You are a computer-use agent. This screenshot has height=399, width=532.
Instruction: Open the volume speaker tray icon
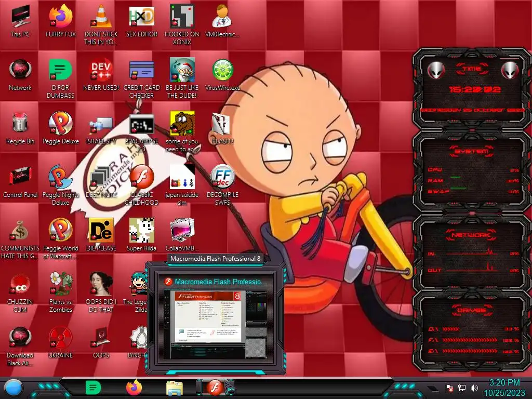point(474,388)
